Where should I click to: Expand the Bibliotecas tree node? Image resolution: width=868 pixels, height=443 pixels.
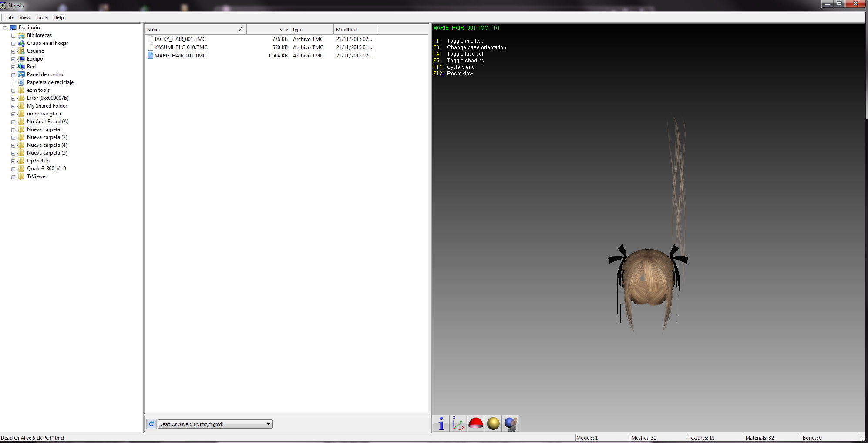coord(13,36)
